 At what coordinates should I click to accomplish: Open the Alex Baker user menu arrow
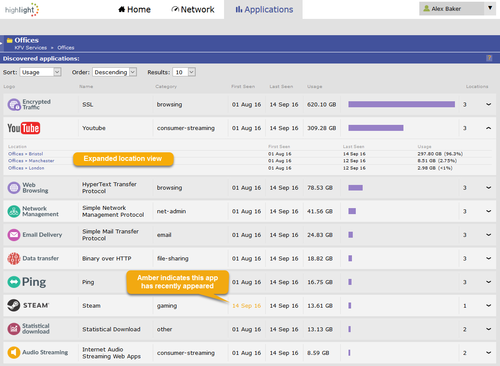(x=490, y=8)
